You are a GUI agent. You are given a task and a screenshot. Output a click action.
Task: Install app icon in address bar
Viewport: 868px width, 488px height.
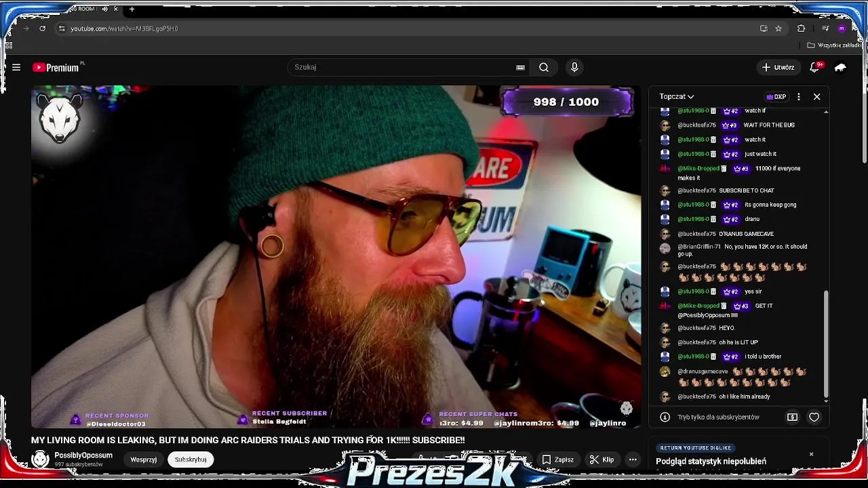(764, 28)
